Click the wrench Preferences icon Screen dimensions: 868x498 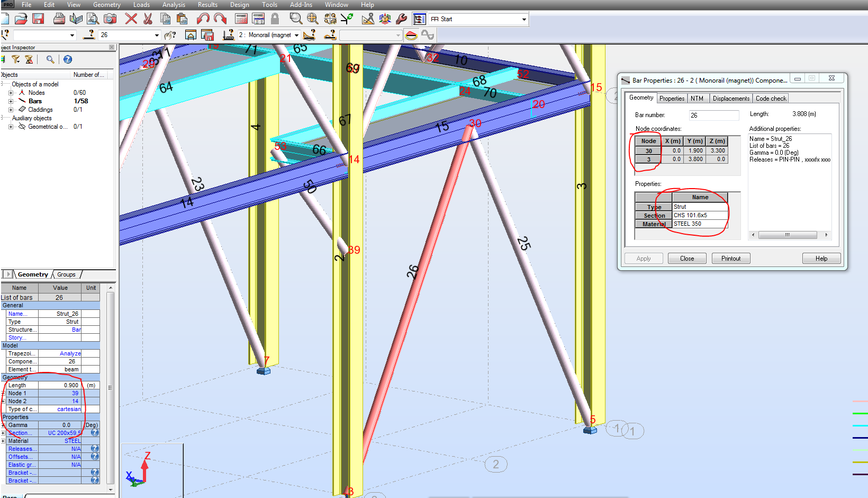click(402, 19)
